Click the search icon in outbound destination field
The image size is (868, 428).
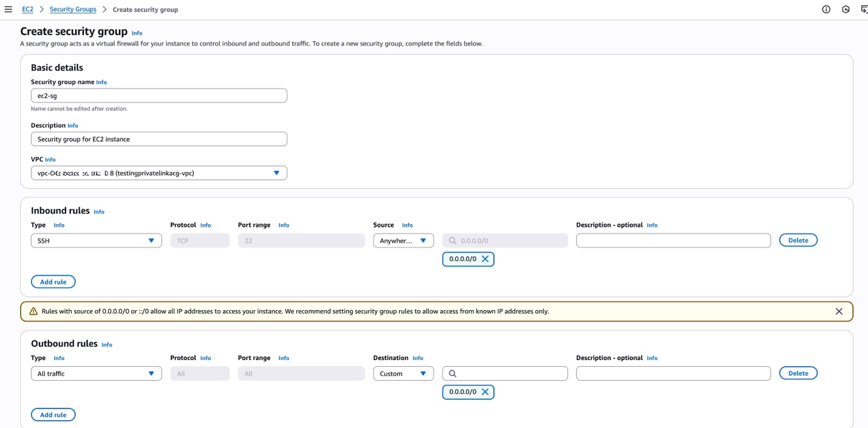(x=453, y=373)
